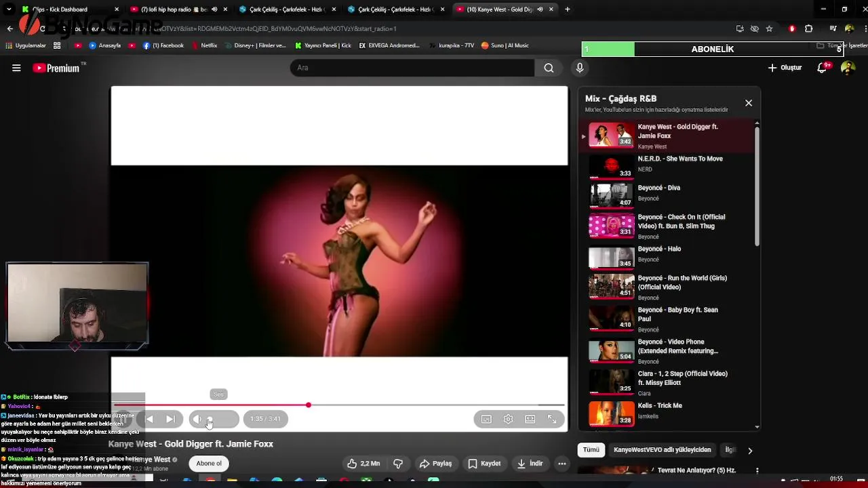Mute the Kanye West tab audio icon
Image resolution: width=868 pixels, height=488 pixels.
click(540, 9)
